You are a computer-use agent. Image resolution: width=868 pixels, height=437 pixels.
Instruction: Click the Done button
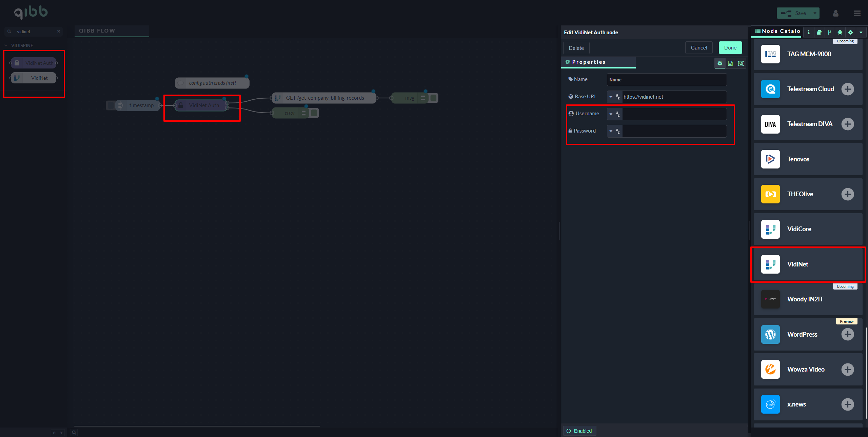(730, 48)
